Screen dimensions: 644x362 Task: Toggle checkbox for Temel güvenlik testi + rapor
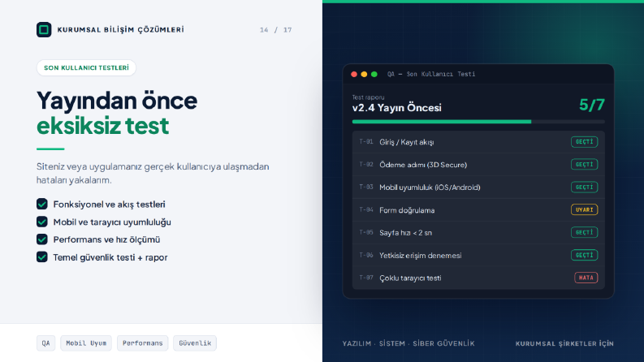point(42,257)
